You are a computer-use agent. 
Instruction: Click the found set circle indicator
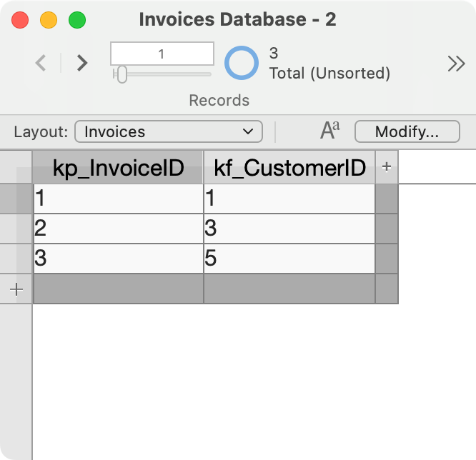pos(242,63)
